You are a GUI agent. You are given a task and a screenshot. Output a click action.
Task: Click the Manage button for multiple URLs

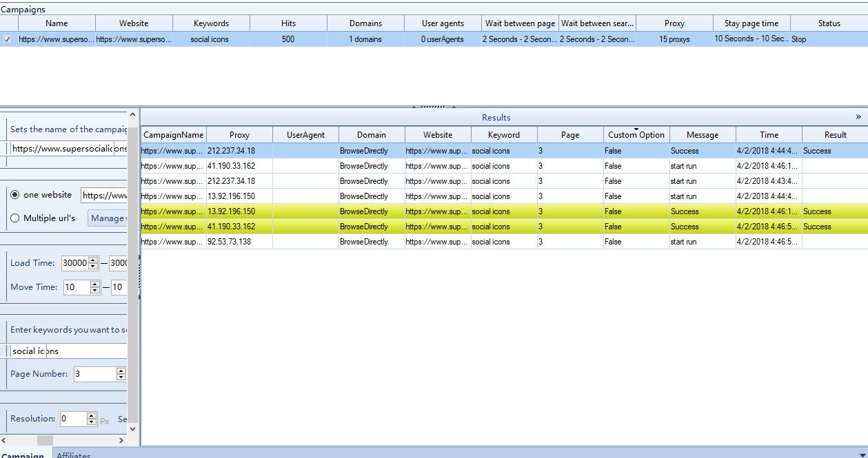point(108,218)
